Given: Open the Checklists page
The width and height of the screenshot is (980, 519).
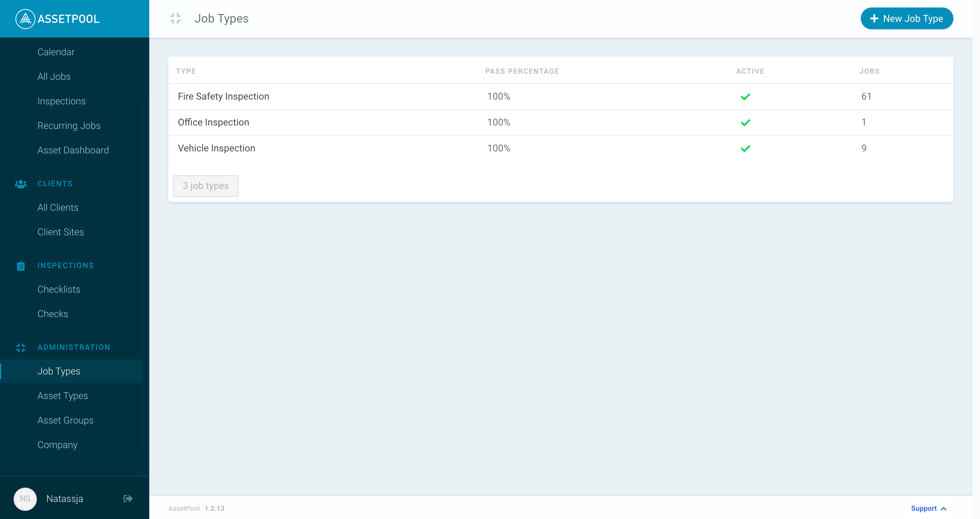Looking at the screenshot, I should [x=59, y=290].
